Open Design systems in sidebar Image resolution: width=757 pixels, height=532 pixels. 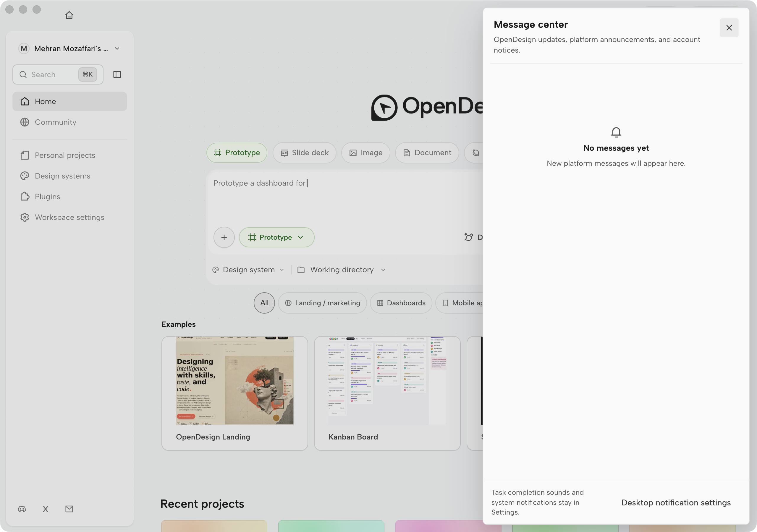69,176
